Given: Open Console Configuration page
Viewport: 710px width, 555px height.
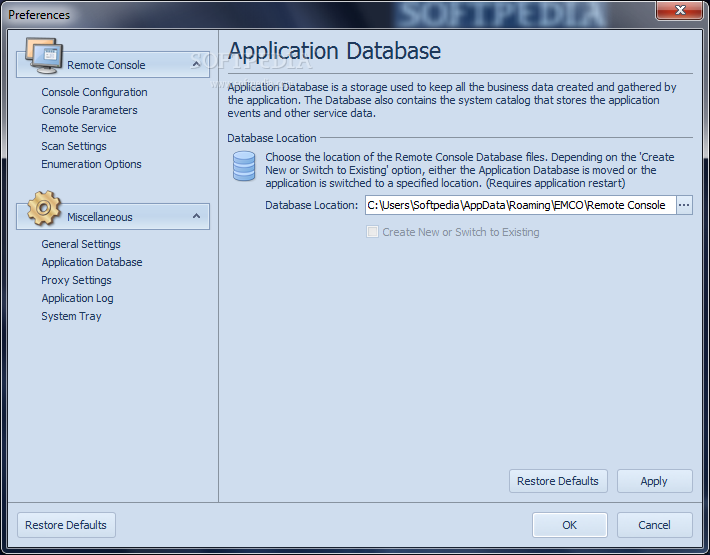Looking at the screenshot, I should [94, 92].
